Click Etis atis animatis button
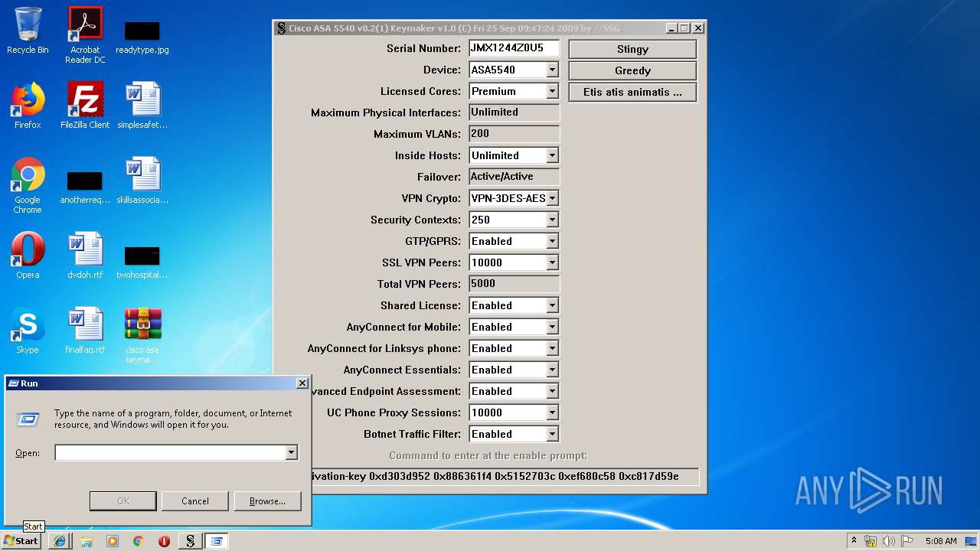Screen dimensions: 980x551 (632, 92)
